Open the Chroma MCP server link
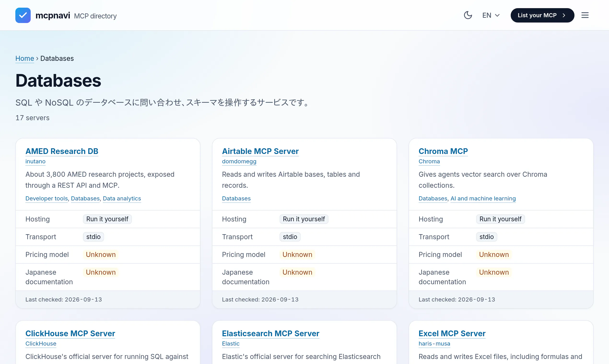The width and height of the screenshot is (609, 364). [443, 151]
